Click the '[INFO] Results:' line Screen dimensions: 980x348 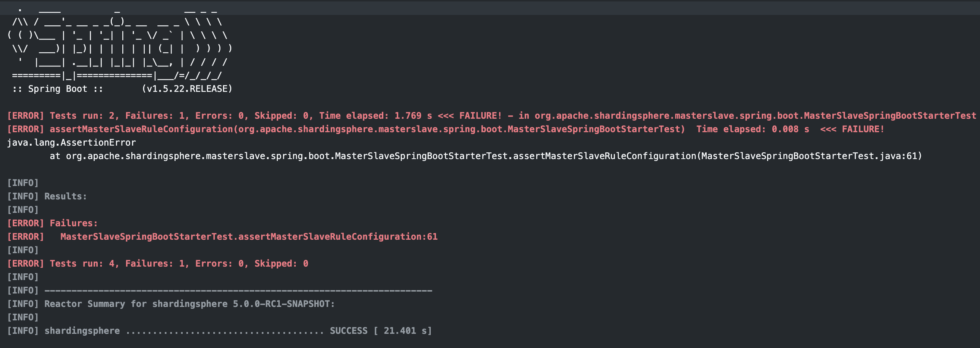pos(47,196)
